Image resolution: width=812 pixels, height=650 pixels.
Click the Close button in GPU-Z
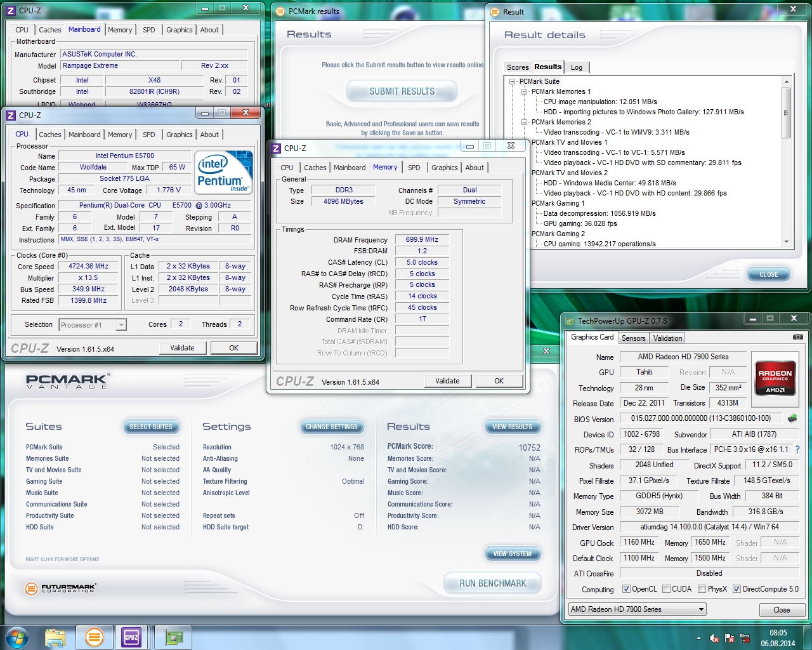[x=782, y=610]
